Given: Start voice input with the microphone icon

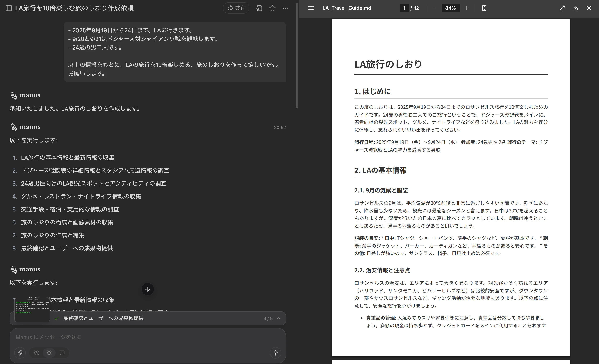Looking at the screenshot, I should (275, 353).
